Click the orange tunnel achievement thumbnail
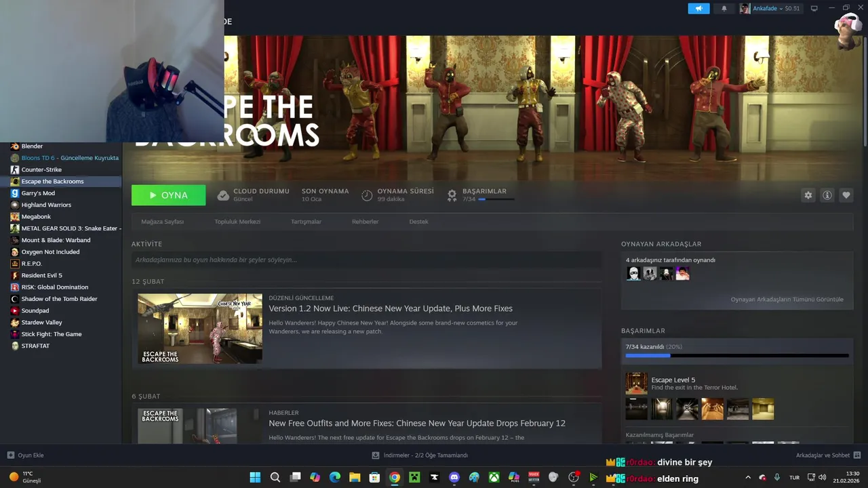This screenshot has width=868, height=488. [x=712, y=409]
